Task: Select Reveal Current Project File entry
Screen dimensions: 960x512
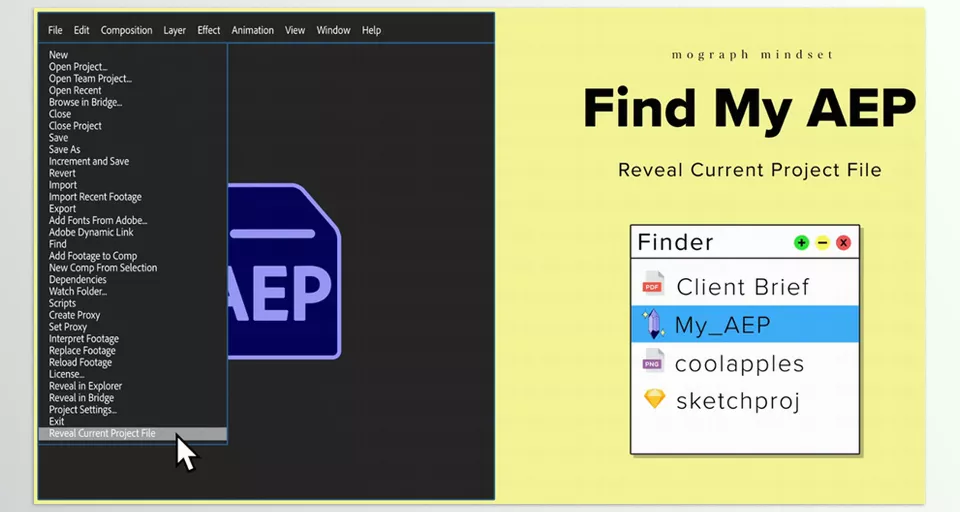Action: [132, 434]
